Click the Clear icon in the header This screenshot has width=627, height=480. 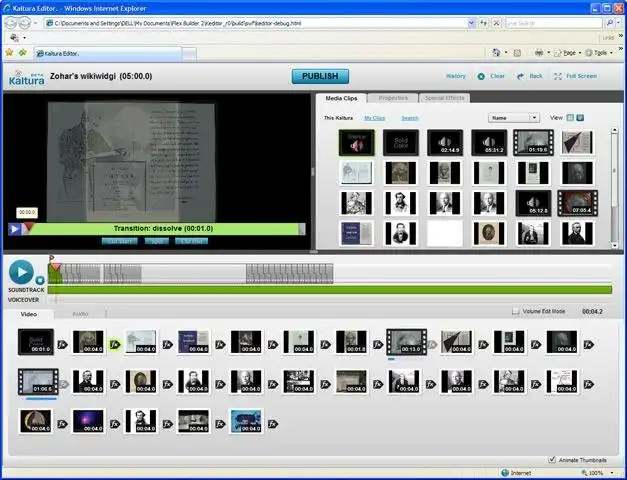(481, 76)
